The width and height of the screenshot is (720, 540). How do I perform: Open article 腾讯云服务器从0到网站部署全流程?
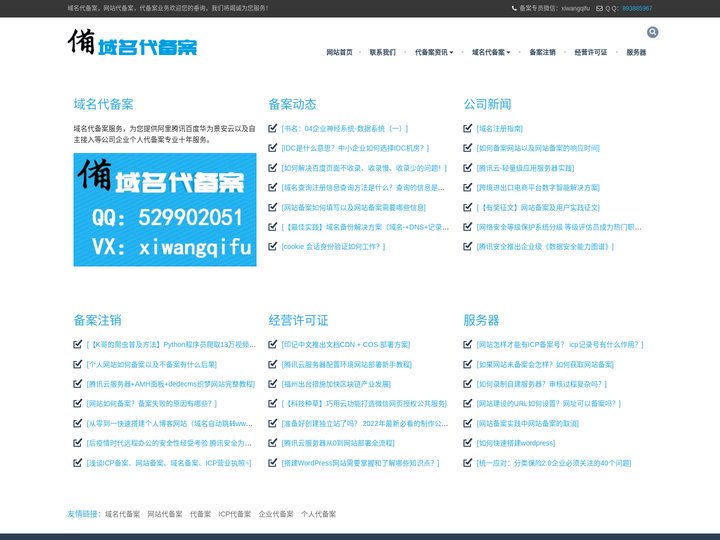(338, 443)
